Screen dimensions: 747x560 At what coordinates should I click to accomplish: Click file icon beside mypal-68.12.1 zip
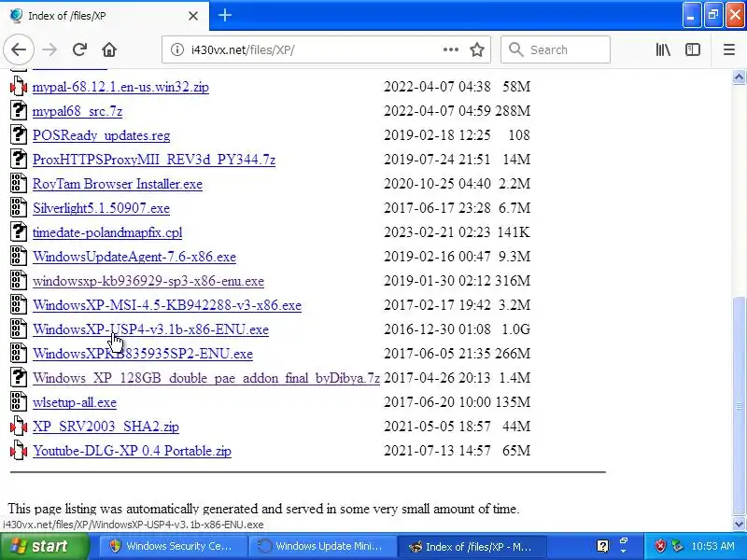19,87
